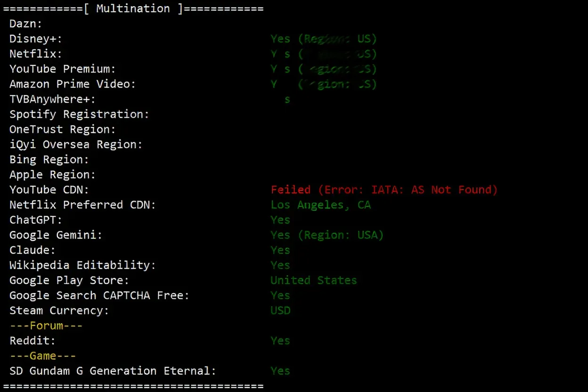Select the Reddit: label

(33, 340)
